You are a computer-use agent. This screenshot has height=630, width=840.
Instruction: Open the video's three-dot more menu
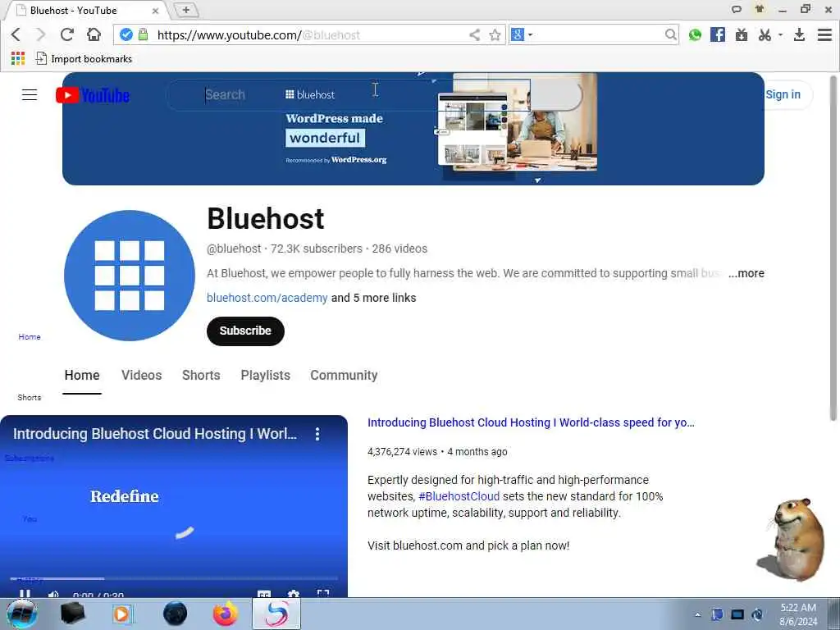[x=317, y=434]
